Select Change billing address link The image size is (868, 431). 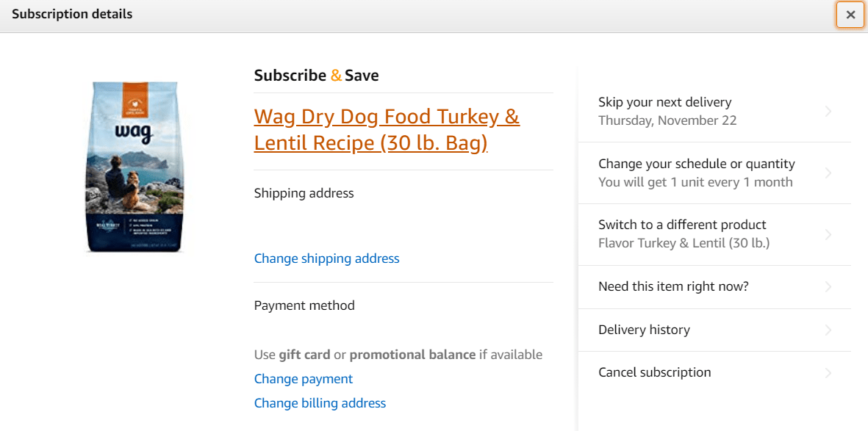[320, 403]
